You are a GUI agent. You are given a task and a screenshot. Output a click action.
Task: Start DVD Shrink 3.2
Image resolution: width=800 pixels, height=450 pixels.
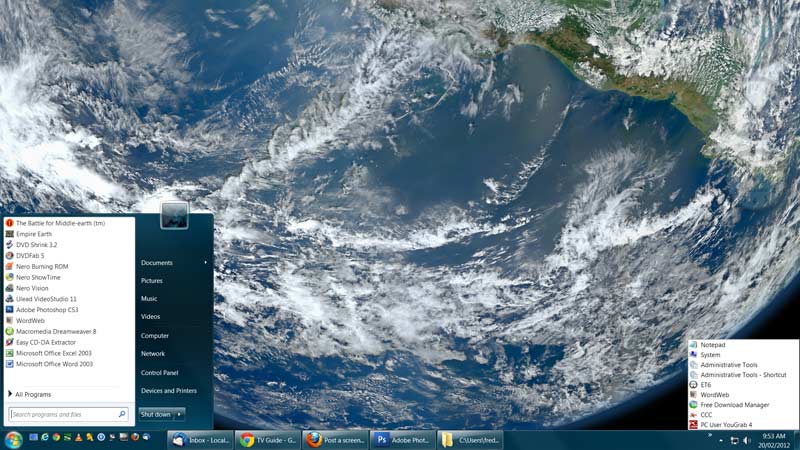tap(36, 245)
